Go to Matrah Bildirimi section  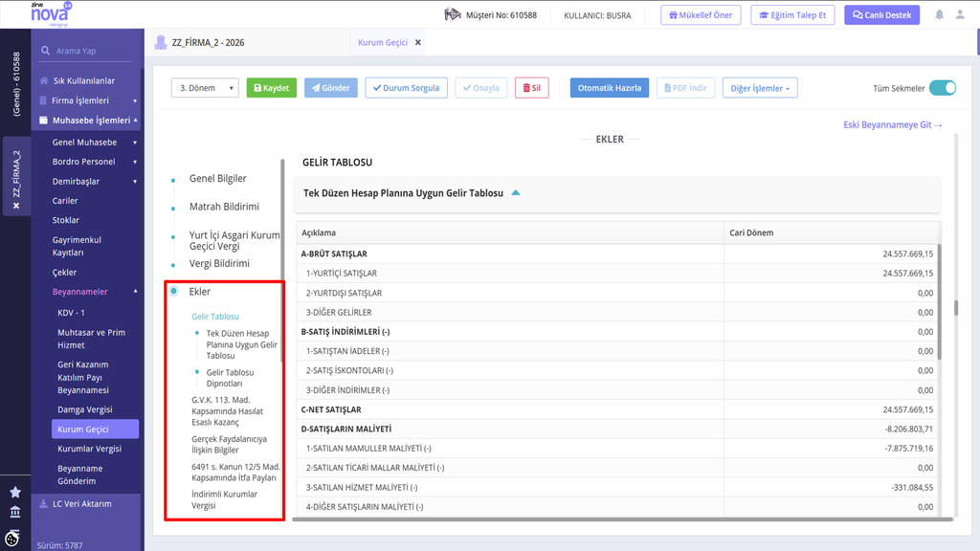click(x=224, y=207)
